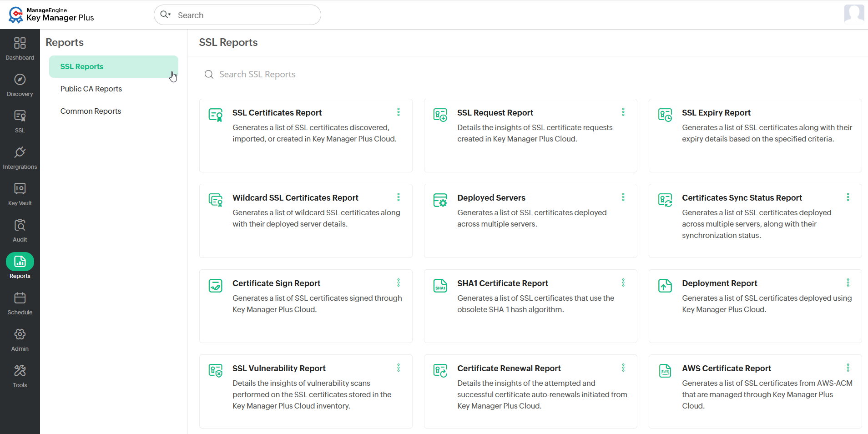Open the SHA1 Certificate Report title
This screenshot has height=434, width=868.
503,283
